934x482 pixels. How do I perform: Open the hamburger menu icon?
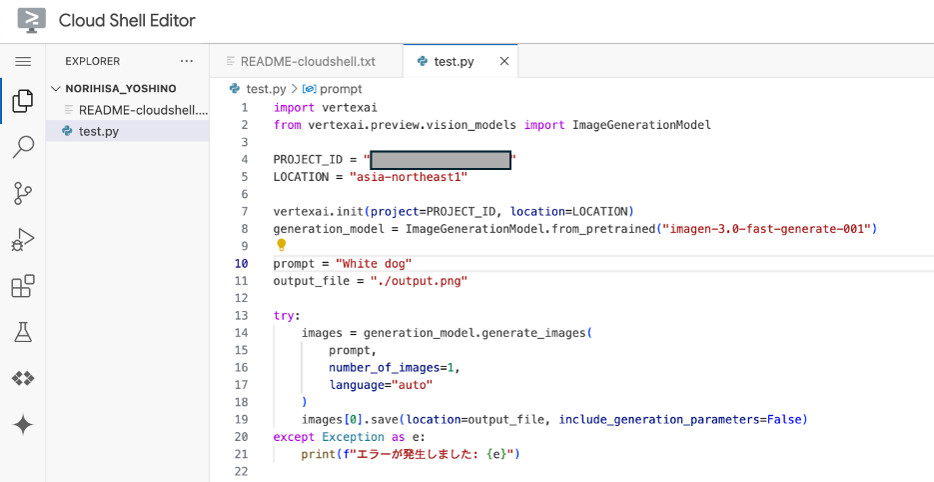pyautogui.click(x=22, y=62)
